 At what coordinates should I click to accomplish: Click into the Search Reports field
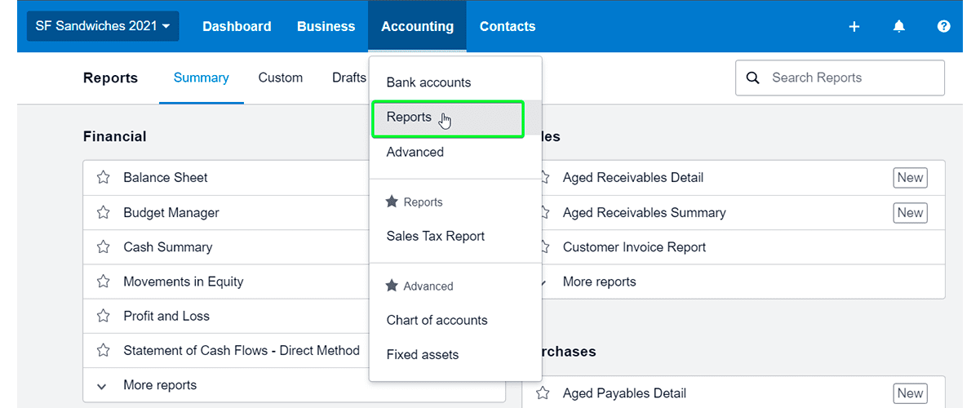click(840, 78)
